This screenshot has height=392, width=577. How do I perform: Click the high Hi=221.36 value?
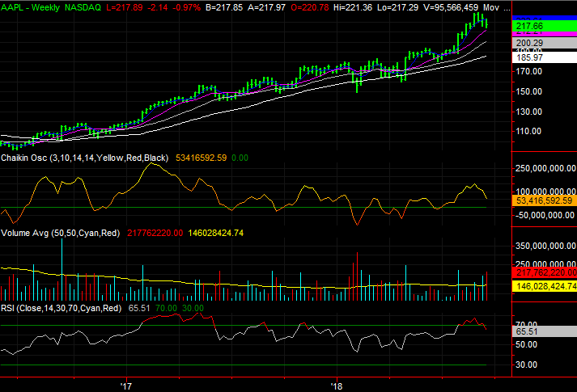point(353,7)
